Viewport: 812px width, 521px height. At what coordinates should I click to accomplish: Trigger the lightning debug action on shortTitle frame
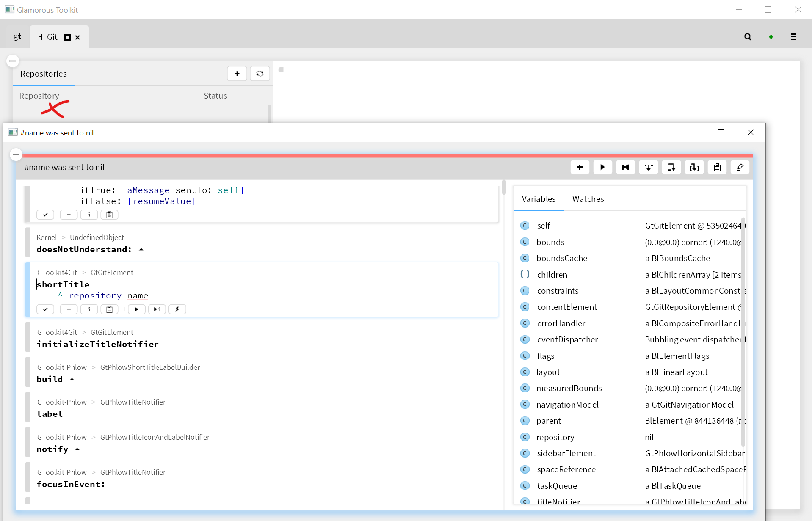click(x=177, y=309)
